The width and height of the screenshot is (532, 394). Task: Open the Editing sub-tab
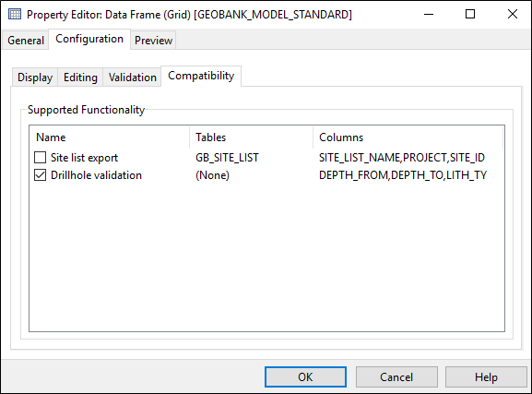tap(80, 78)
